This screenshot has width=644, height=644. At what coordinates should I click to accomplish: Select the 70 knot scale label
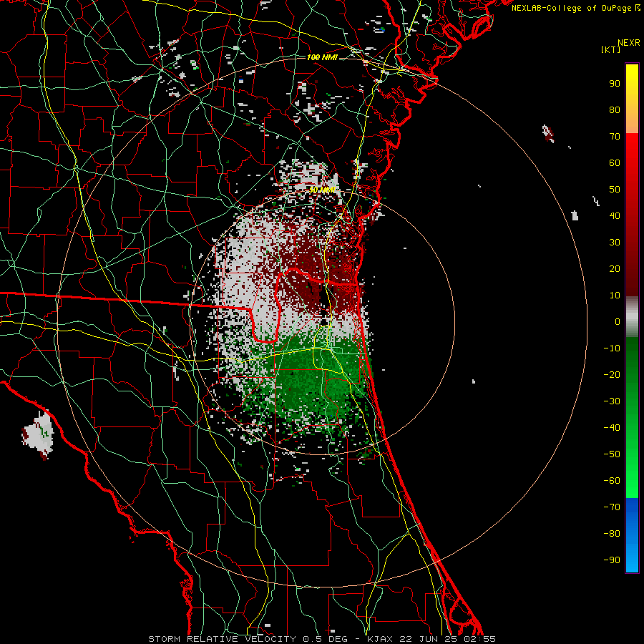[615, 137]
